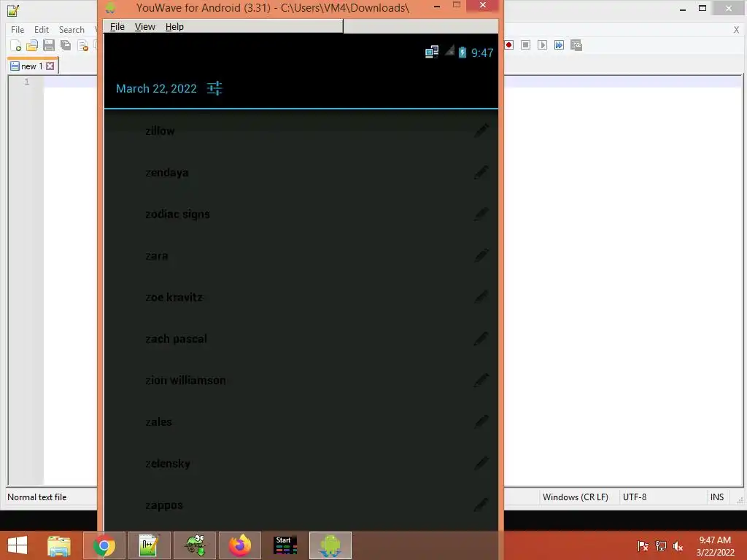Click the edit pencil beside zoe kravitz
Image resolution: width=747 pixels, height=560 pixels.
[481, 297]
